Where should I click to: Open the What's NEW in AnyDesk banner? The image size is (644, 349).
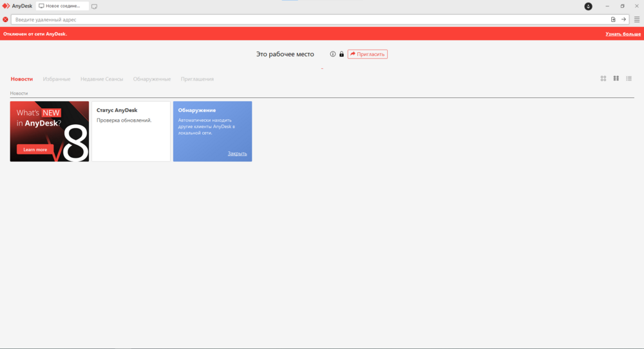[x=50, y=131]
